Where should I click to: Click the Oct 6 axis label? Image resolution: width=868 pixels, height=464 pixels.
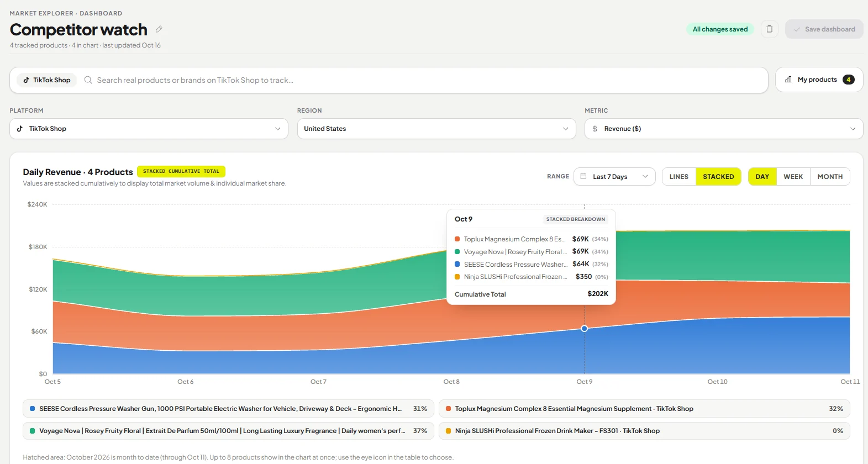tap(186, 382)
